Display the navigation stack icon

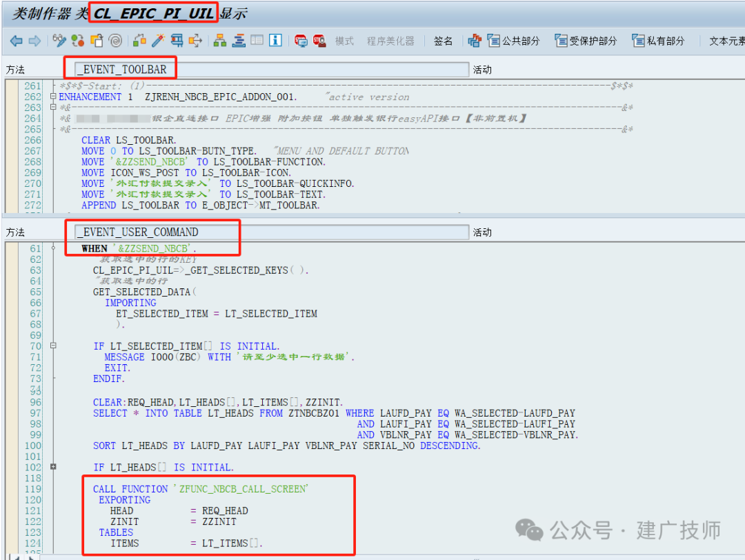tap(239, 41)
